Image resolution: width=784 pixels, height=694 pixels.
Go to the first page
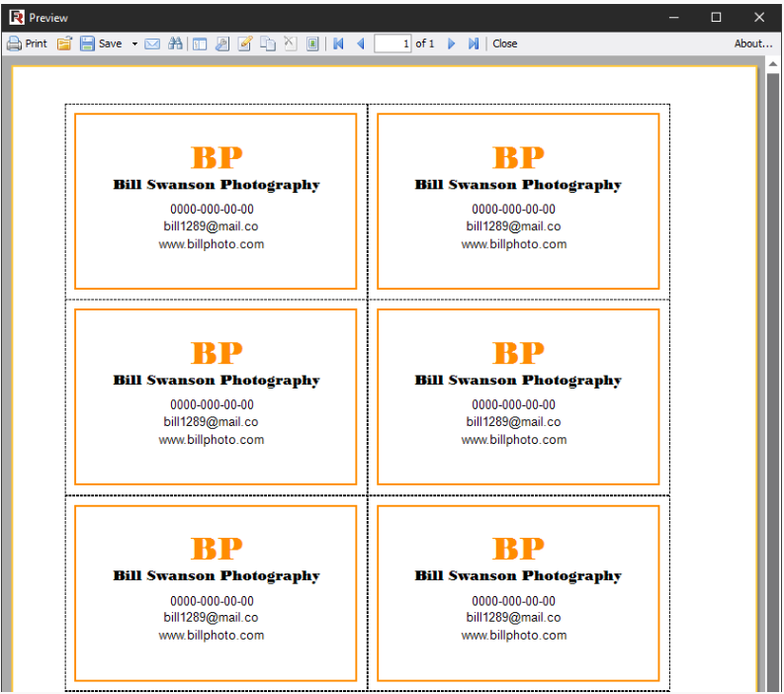pos(338,44)
